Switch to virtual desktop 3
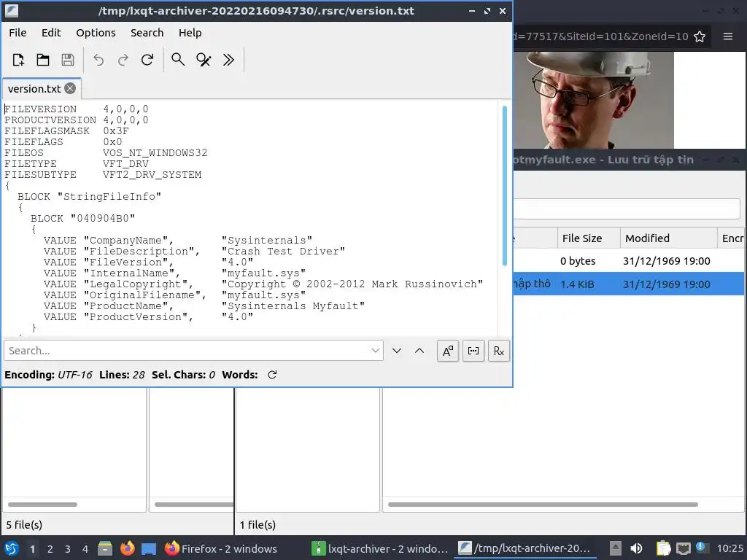The width and height of the screenshot is (747, 560). (68, 549)
